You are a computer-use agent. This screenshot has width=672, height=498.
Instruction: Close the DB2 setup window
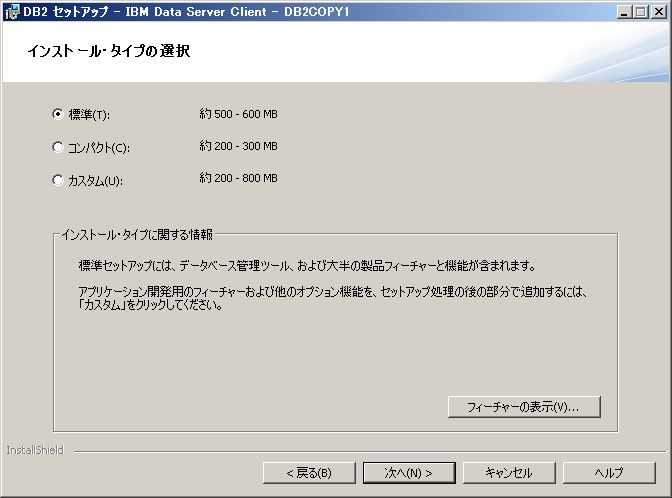659,12
